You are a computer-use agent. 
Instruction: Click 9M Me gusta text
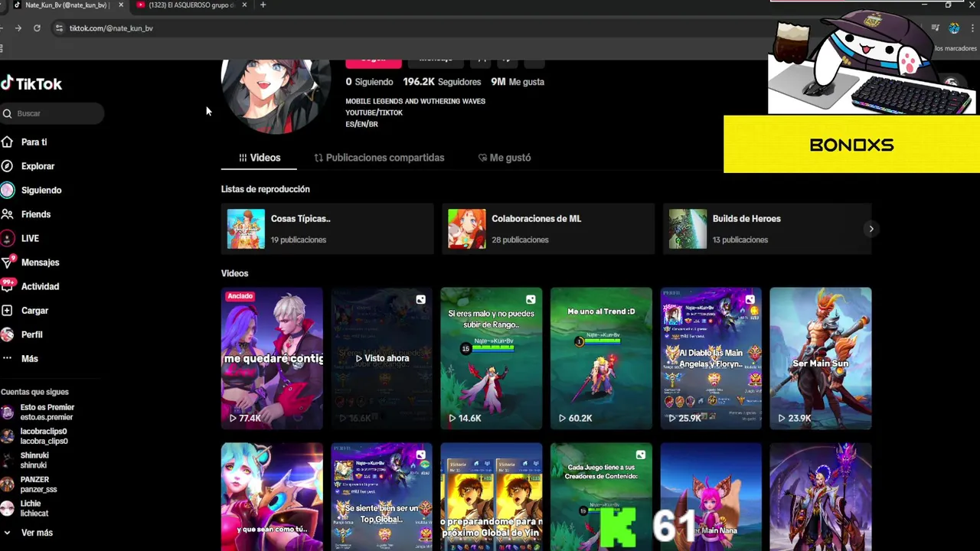pos(518,82)
